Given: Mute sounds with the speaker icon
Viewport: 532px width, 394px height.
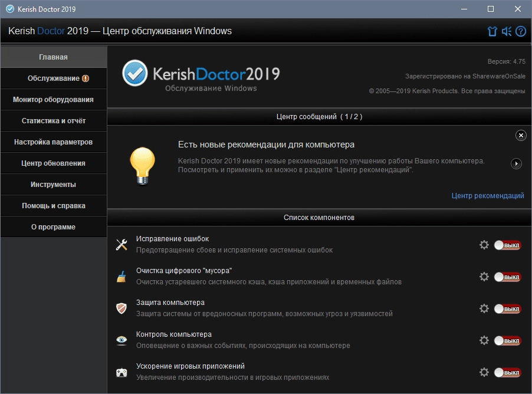Looking at the screenshot, I should pyautogui.click(x=506, y=31).
